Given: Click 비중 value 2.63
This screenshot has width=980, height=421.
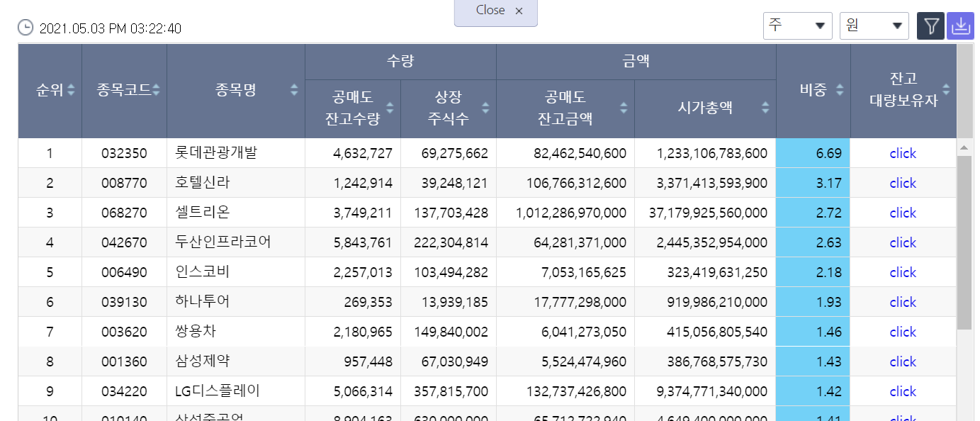Looking at the screenshot, I should 828,242.
